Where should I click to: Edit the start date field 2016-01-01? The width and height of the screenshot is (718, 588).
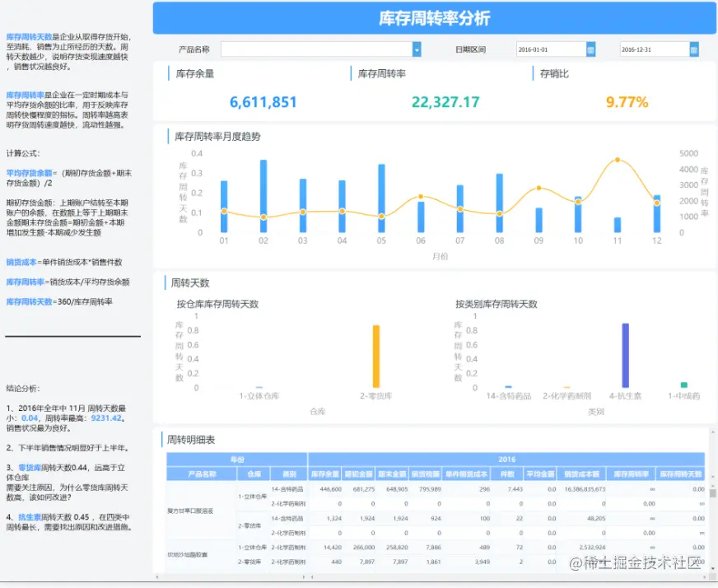coord(552,49)
